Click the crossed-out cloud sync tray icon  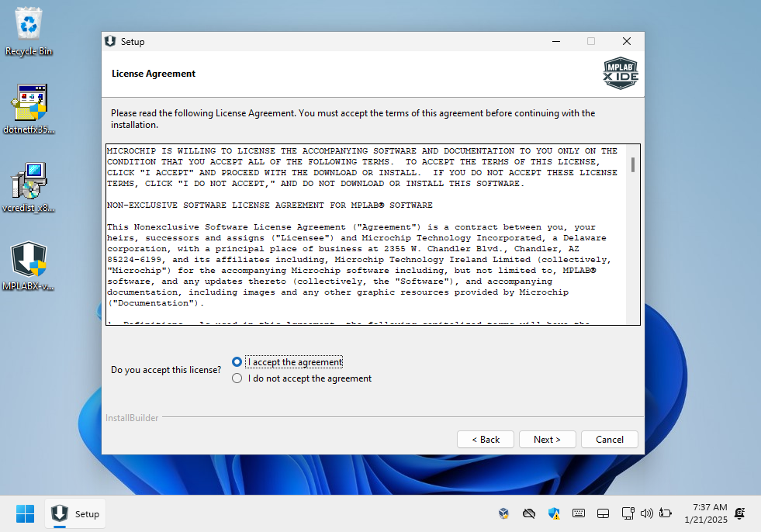tap(529, 513)
